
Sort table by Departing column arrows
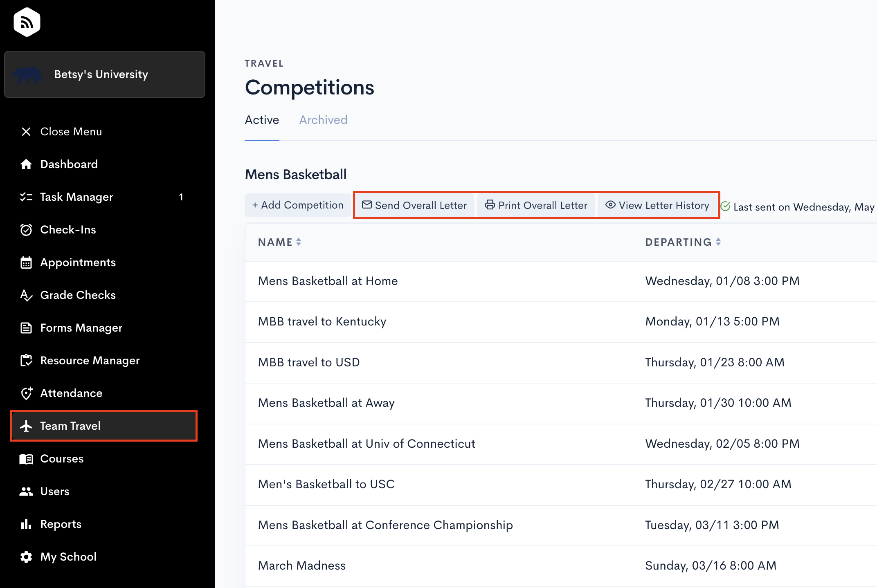coord(718,242)
